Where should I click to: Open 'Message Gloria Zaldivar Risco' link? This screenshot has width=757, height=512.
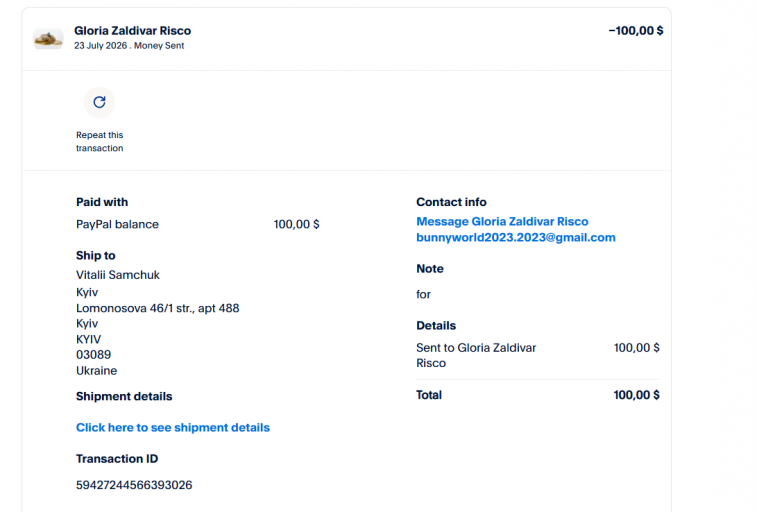click(502, 221)
